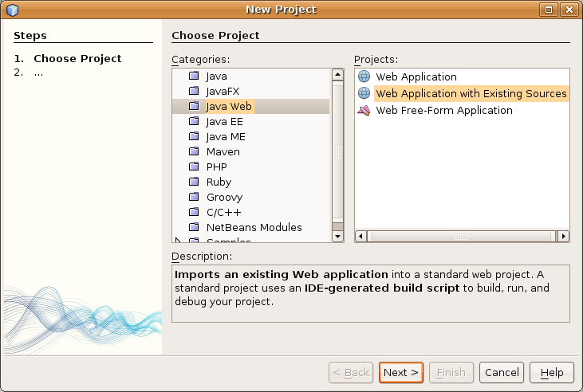Choose Web Application with Existing Sources
Image resolution: width=583 pixels, height=392 pixels.
pyautogui.click(x=471, y=93)
